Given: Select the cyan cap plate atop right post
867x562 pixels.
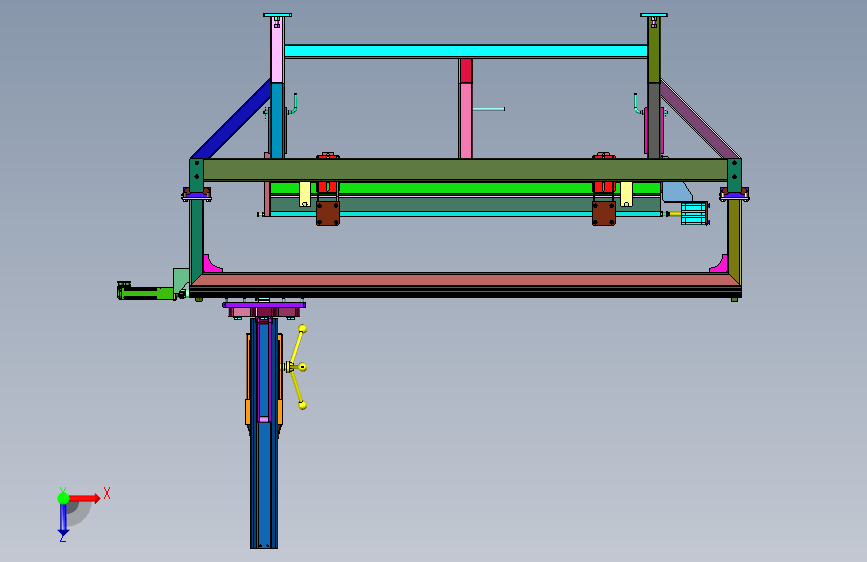Looking at the screenshot, I should pyautogui.click(x=654, y=15).
